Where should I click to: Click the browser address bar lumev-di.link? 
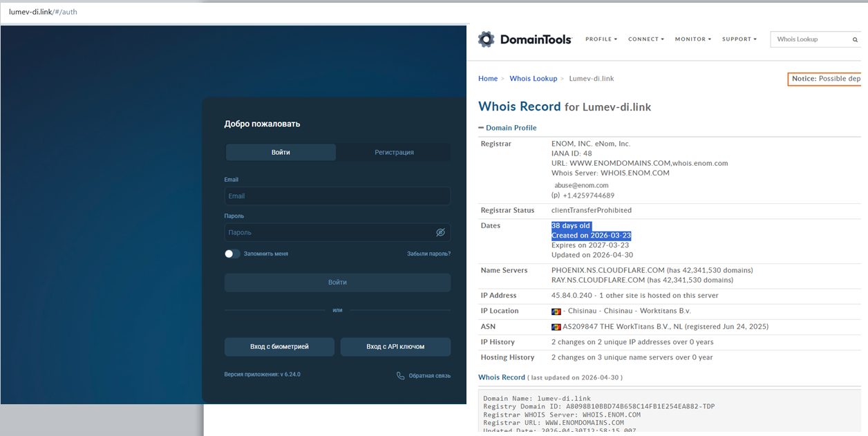coord(43,12)
